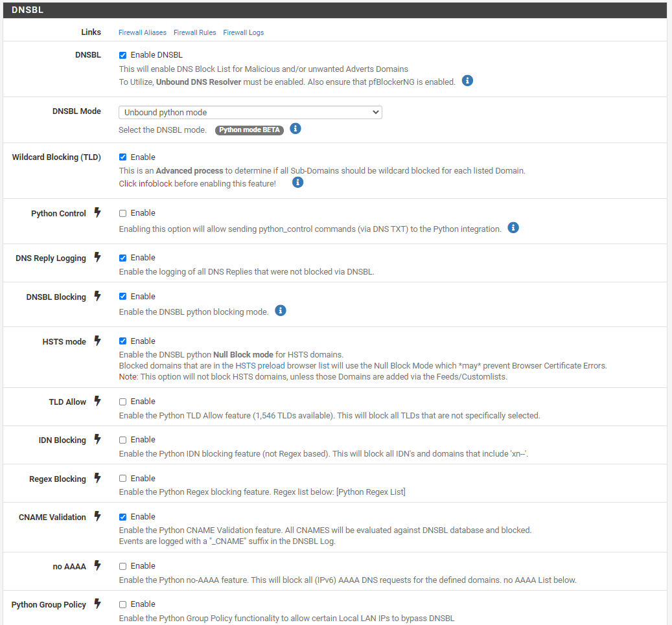Open the DNSBL Mode dropdown

tap(250, 113)
